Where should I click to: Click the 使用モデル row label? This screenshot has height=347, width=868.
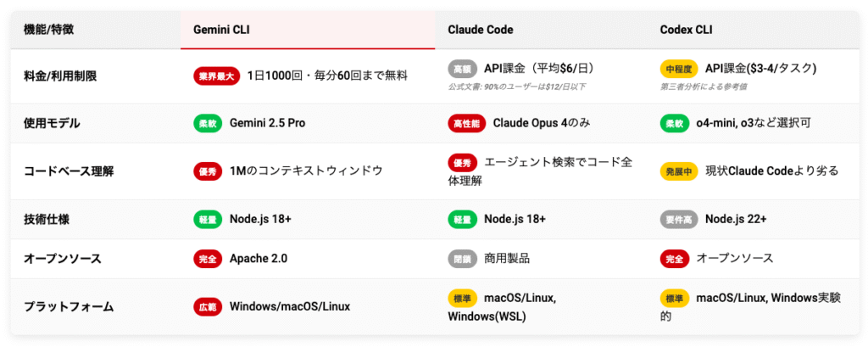[52, 123]
